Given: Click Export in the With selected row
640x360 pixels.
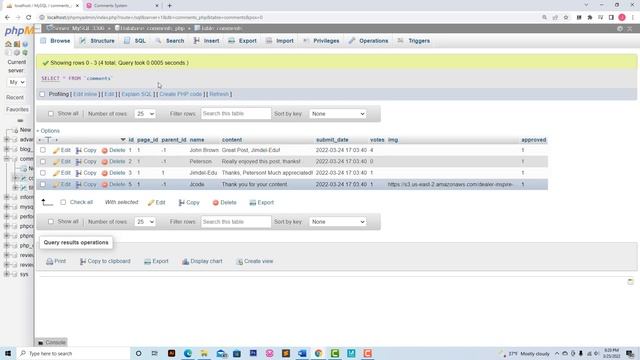Looking at the screenshot, I should [262, 202].
